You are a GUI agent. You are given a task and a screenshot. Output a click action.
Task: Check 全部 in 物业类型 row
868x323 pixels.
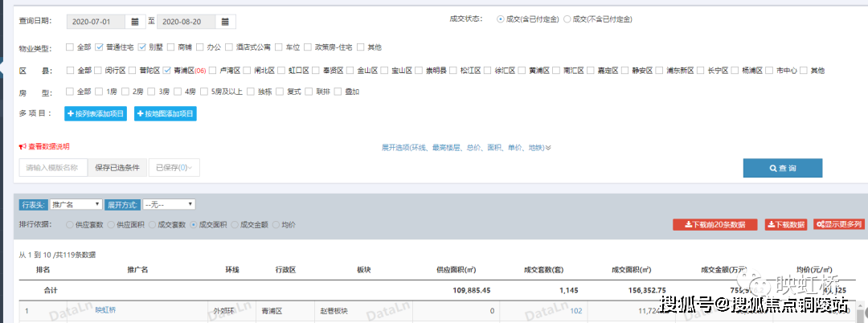(x=70, y=47)
